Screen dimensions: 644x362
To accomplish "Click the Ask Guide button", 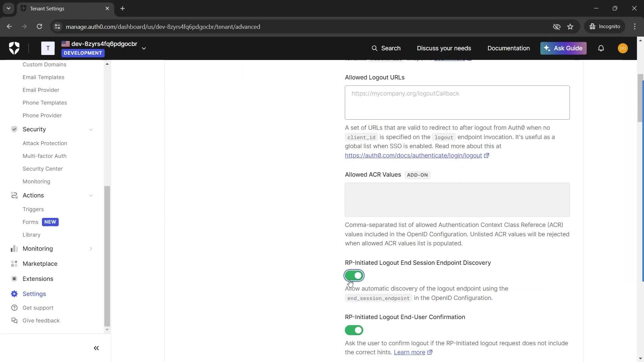I will click(x=563, y=48).
